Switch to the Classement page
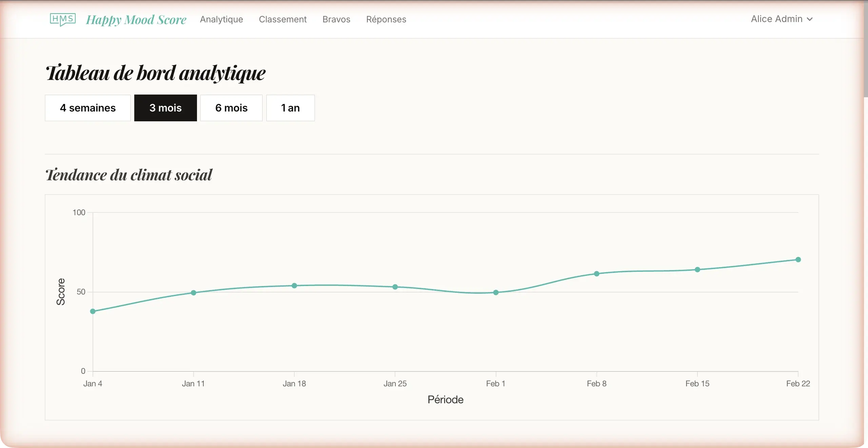 tap(282, 19)
